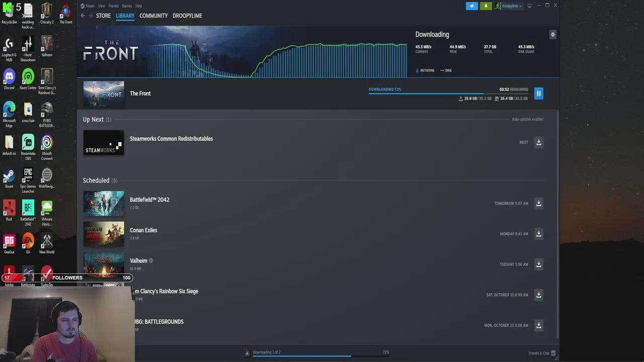The image size is (644, 362).
Task: Open the LIBRARY tab
Action: [125, 16]
